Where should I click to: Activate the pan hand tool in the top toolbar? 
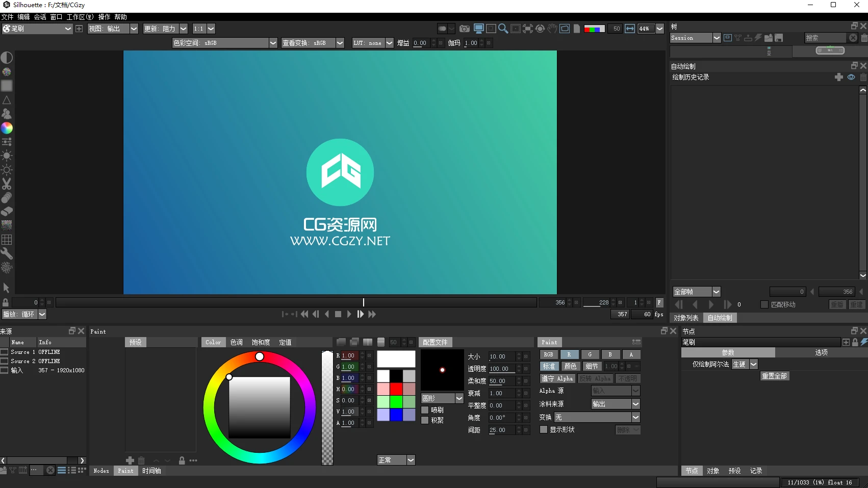click(x=552, y=29)
